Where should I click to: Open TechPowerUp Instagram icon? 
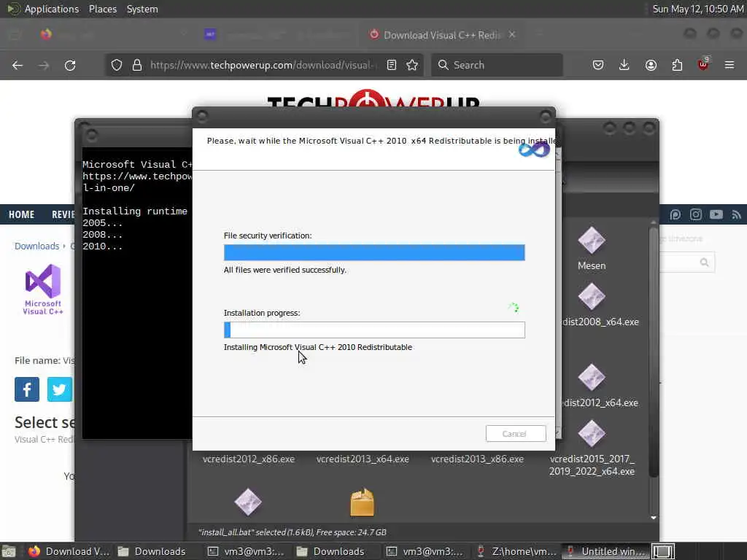(695, 215)
